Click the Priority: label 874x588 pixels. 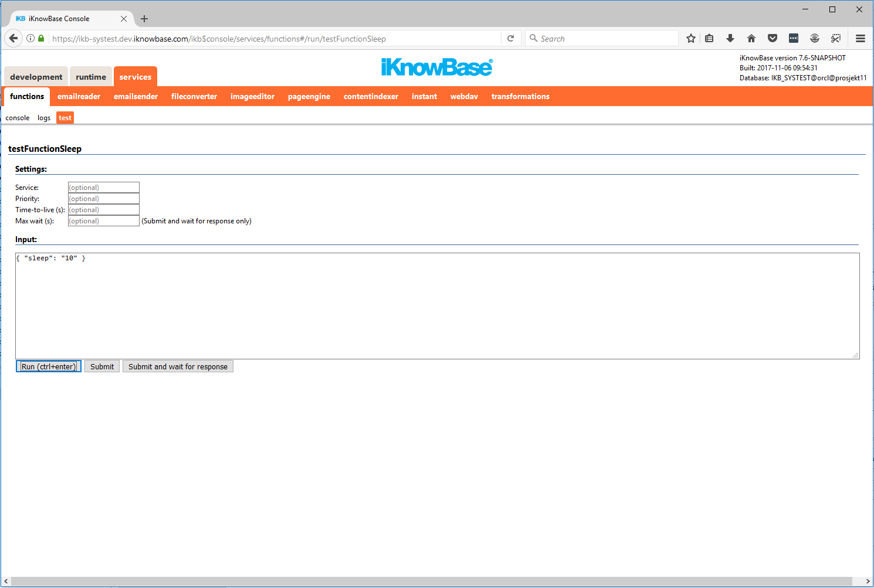27,199
